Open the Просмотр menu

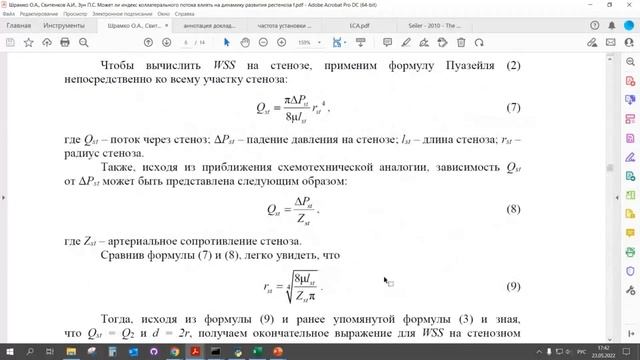tap(75, 14)
